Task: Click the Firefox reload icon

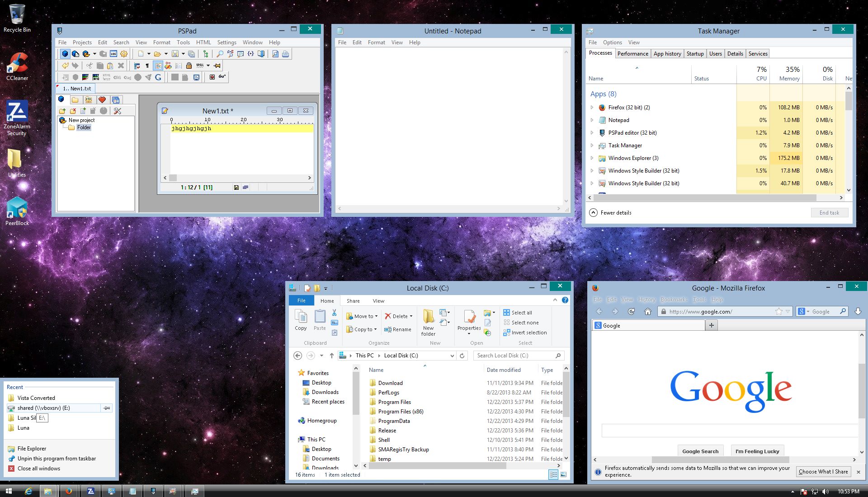Action: tap(631, 311)
